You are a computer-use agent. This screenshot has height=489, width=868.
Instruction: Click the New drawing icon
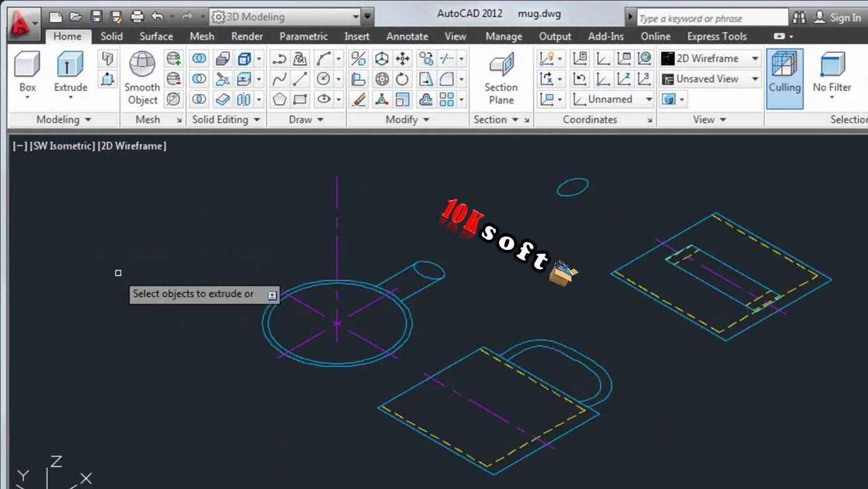click(x=56, y=17)
